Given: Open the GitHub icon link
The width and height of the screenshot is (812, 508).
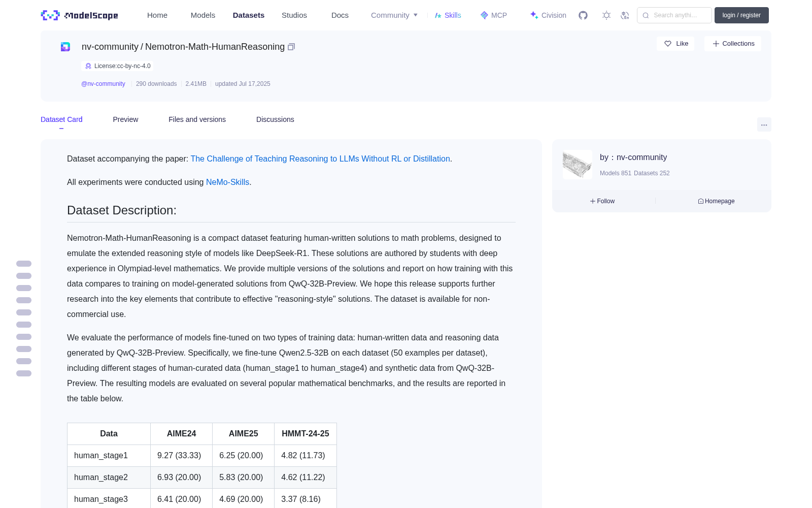Looking at the screenshot, I should [x=583, y=15].
